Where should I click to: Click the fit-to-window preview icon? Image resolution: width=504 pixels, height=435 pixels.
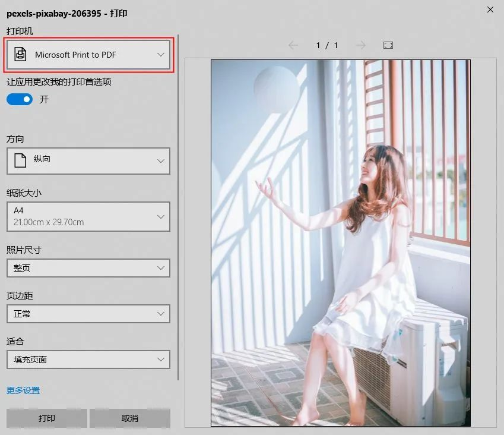388,45
